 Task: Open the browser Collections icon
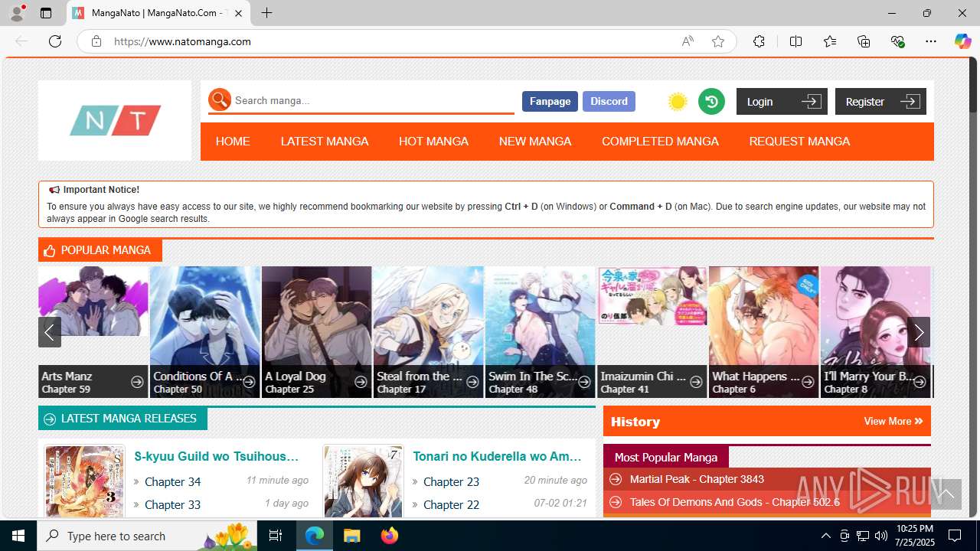[864, 41]
